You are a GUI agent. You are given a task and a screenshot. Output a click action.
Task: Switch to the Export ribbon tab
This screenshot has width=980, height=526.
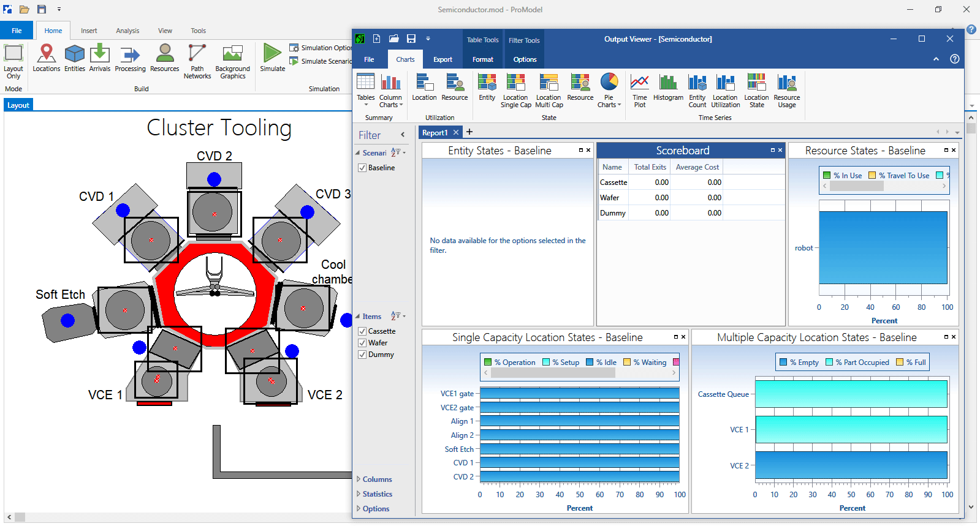point(443,59)
